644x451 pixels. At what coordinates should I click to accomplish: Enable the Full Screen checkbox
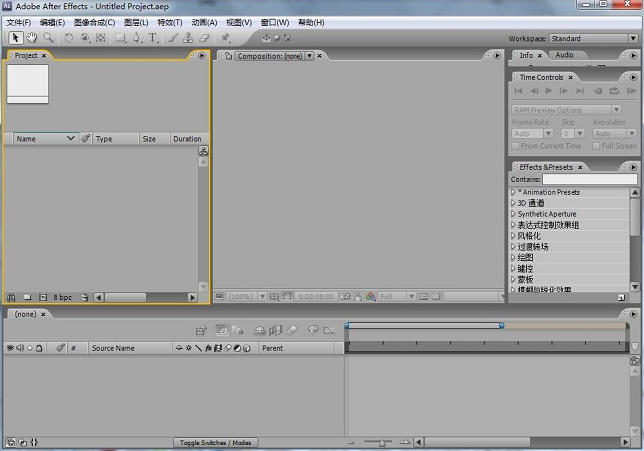point(596,146)
